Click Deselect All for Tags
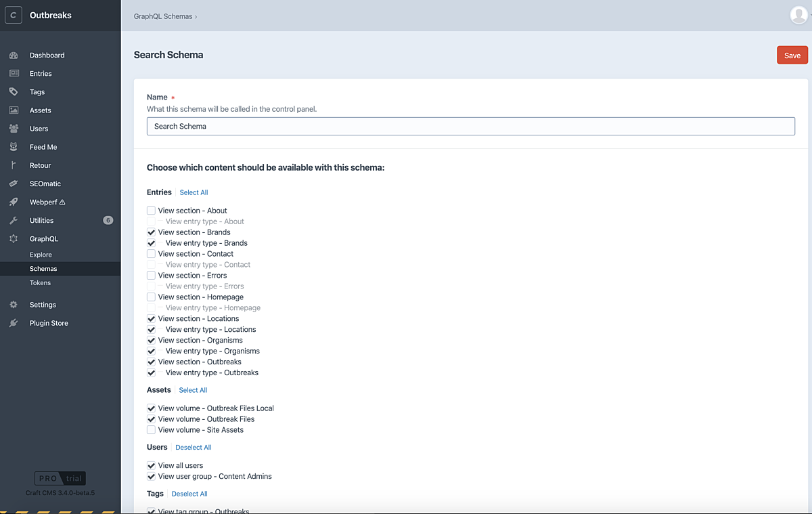Screen dimensions: 812x514 pyautogui.click(x=189, y=494)
